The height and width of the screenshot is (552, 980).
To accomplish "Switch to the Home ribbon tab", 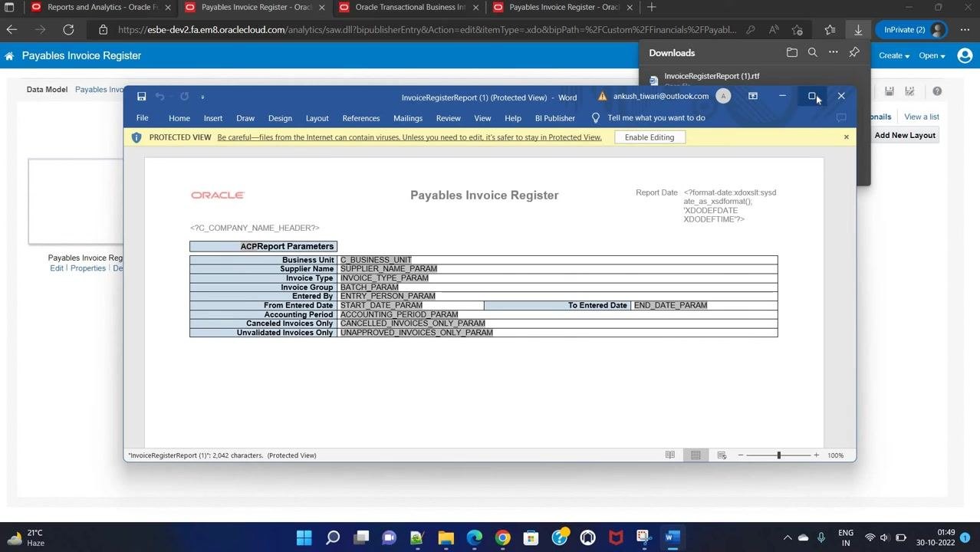I will [179, 118].
